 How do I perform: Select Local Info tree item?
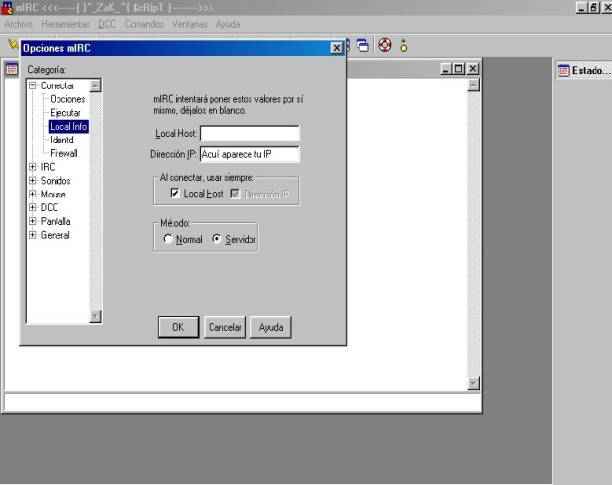point(69,126)
